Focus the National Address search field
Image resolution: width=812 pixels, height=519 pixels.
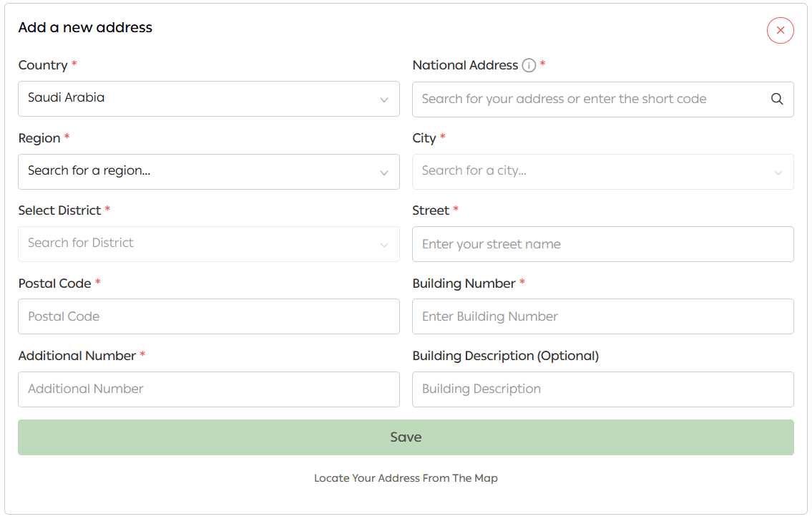[587, 100]
